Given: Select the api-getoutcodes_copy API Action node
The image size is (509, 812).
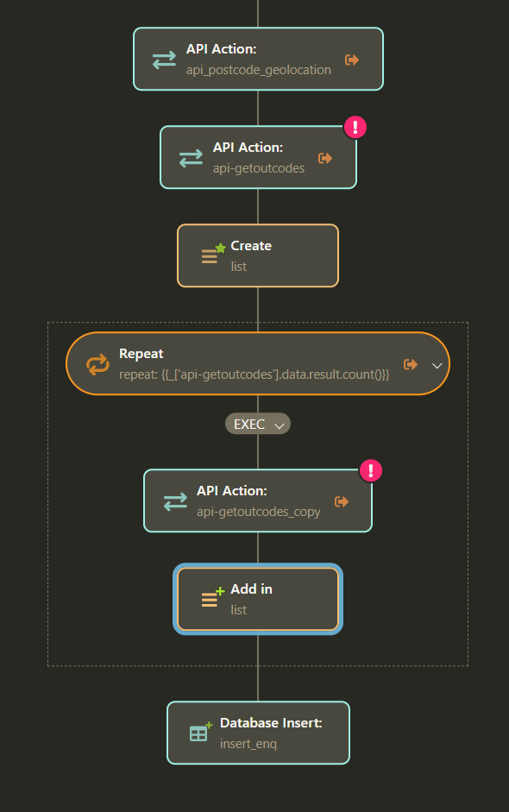Looking at the screenshot, I should point(258,500).
